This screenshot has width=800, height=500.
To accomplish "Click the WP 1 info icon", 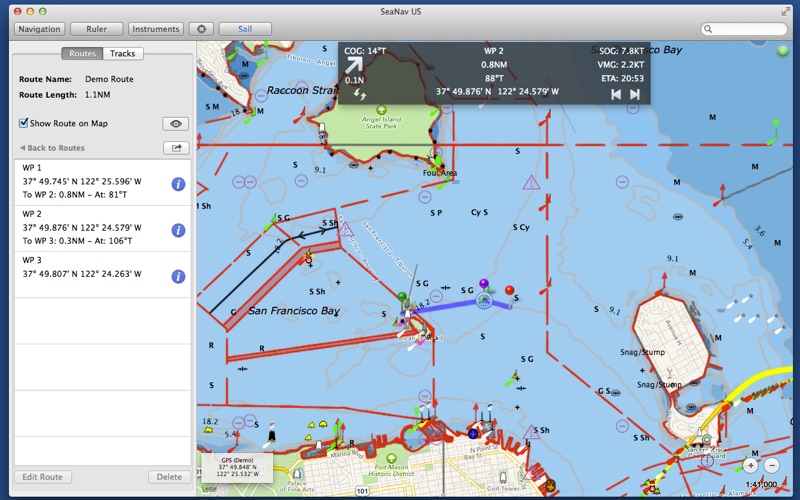I will coord(178,184).
